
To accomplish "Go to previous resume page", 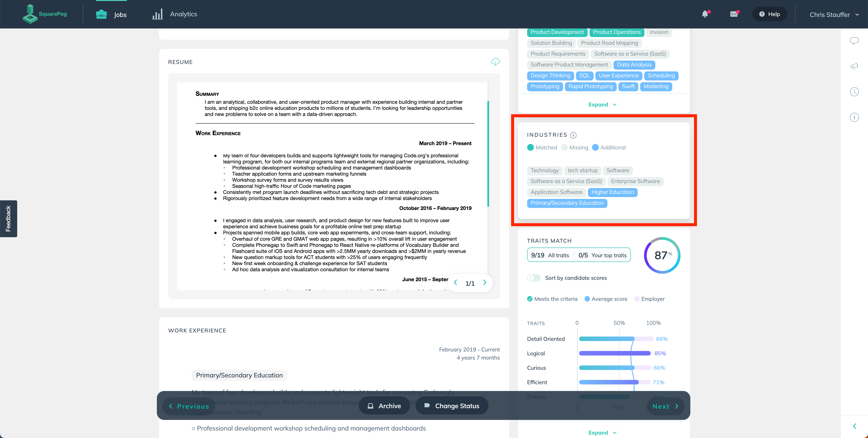I will click(x=455, y=283).
